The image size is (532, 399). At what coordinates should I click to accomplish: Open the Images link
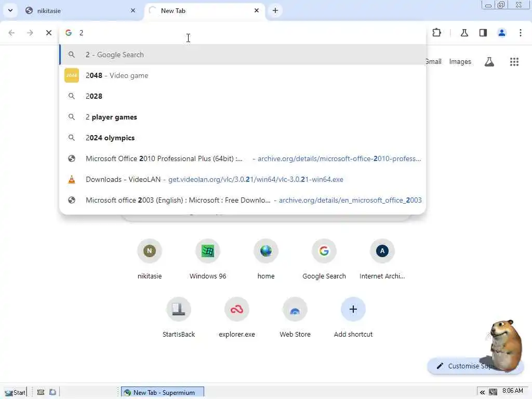[460, 62]
